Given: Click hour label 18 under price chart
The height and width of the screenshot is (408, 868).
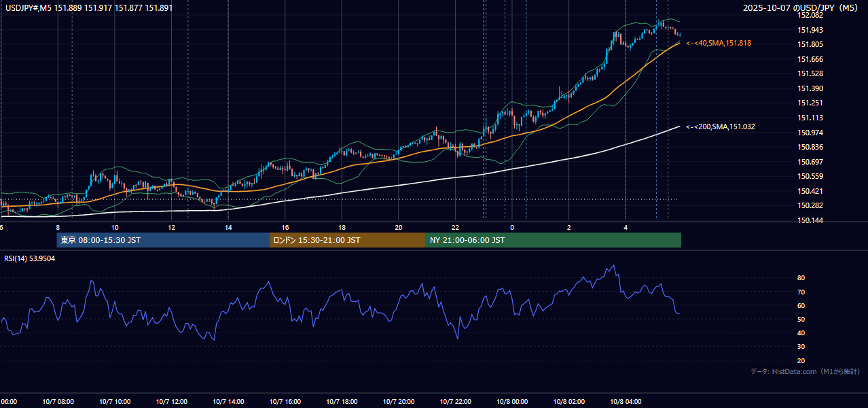Looking at the screenshot, I should coord(342,227).
